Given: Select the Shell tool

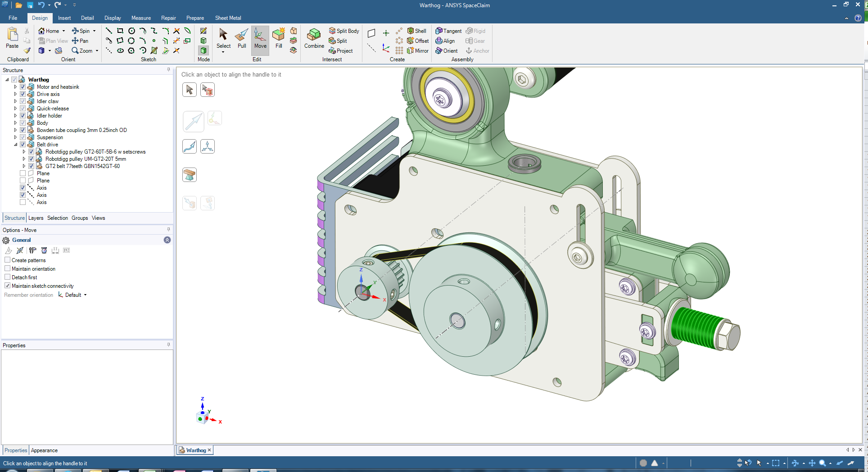Looking at the screenshot, I should click(417, 31).
